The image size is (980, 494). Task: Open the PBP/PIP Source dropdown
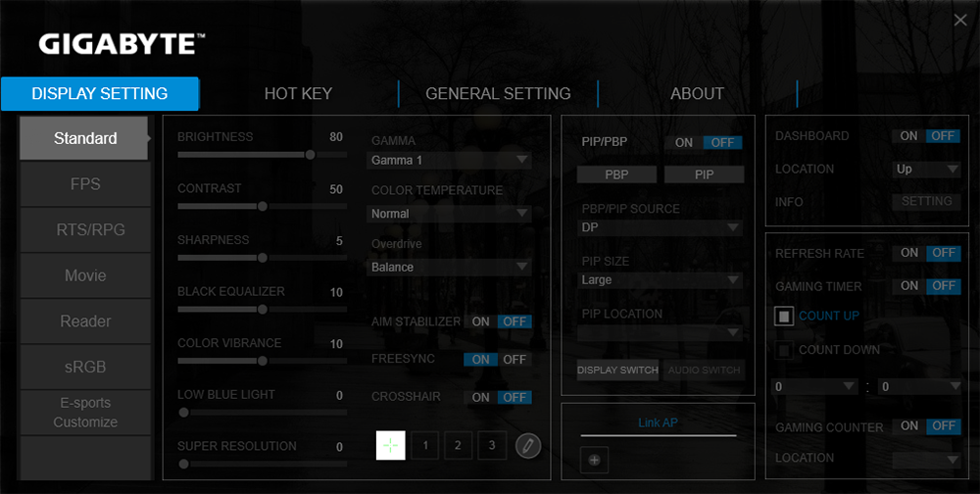pos(660,227)
